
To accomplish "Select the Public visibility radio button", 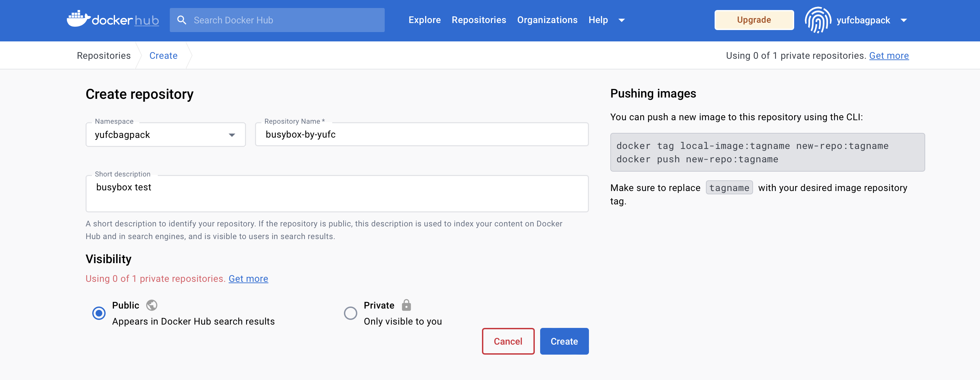I will click(99, 313).
